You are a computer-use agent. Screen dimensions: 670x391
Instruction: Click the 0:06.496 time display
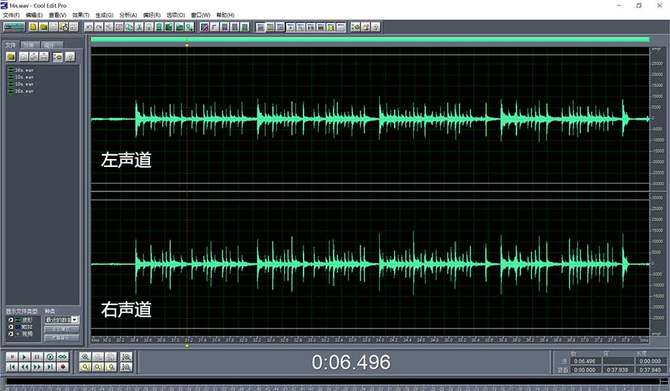point(351,362)
